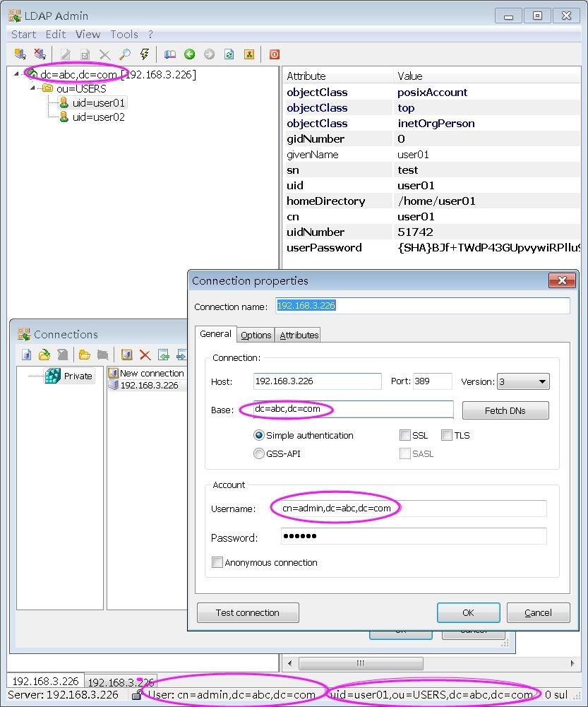The height and width of the screenshot is (707, 588).
Task: Click the Disconnect toolbar icon
Action: [40, 54]
